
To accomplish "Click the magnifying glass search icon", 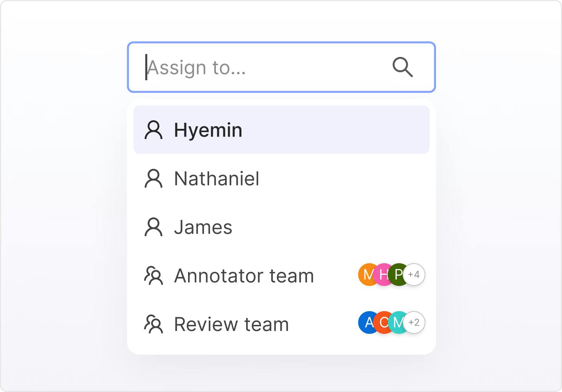I will click(403, 67).
